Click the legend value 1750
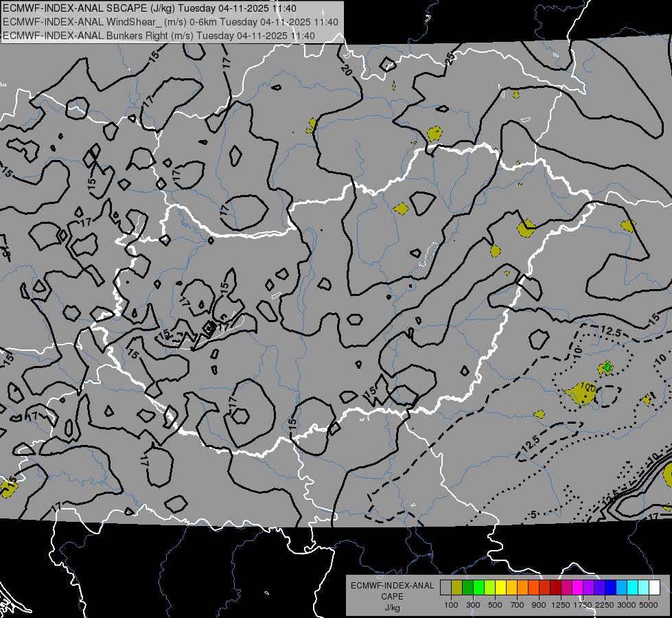The height and width of the screenshot is (618, 672). (x=583, y=605)
